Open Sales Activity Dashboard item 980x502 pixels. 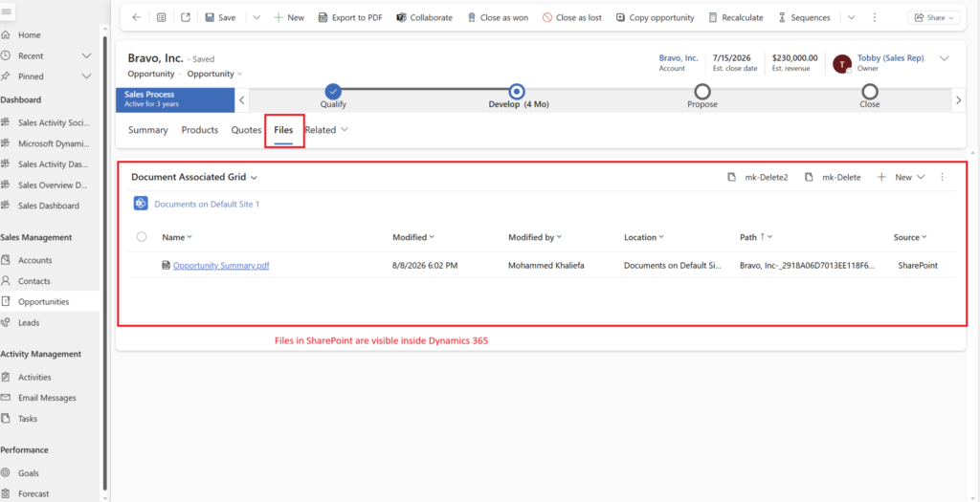pos(54,164)
